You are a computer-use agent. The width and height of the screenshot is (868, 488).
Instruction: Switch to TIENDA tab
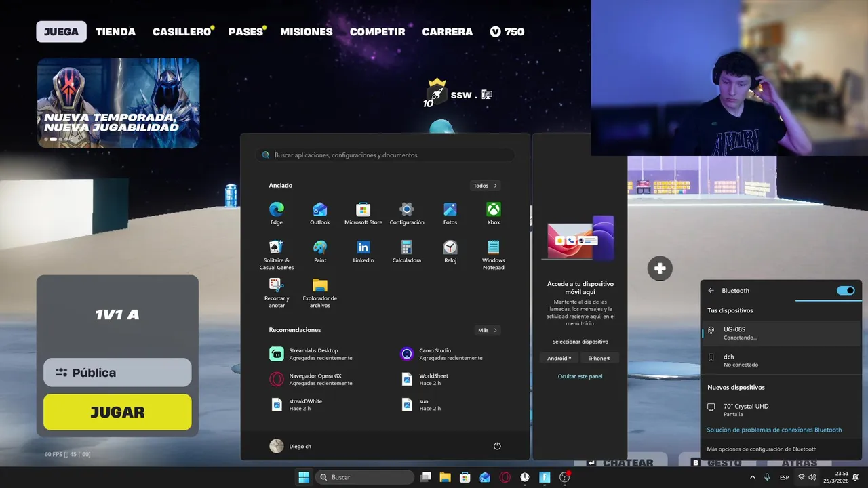coord(115,32)
